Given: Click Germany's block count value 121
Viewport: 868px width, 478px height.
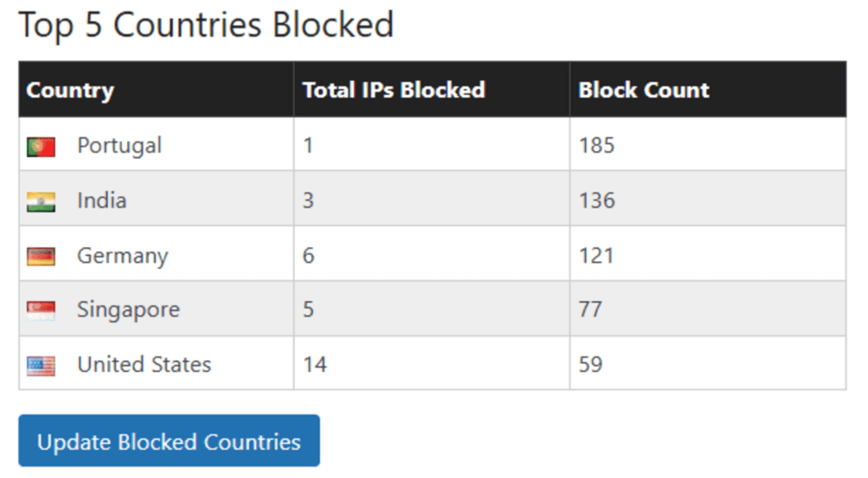Looking at the screenshot, I should [x=596, y=256].
